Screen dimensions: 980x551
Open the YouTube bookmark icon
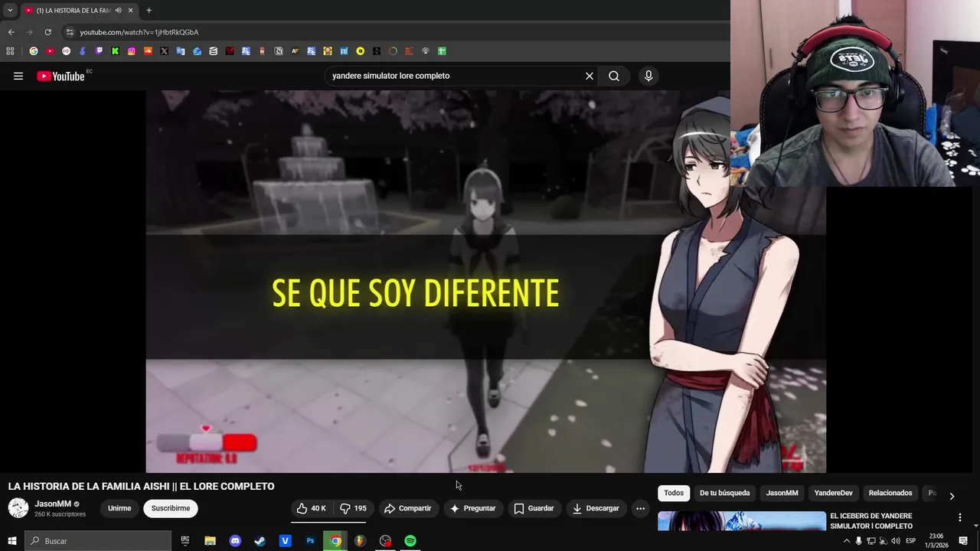tap(50, 51)
